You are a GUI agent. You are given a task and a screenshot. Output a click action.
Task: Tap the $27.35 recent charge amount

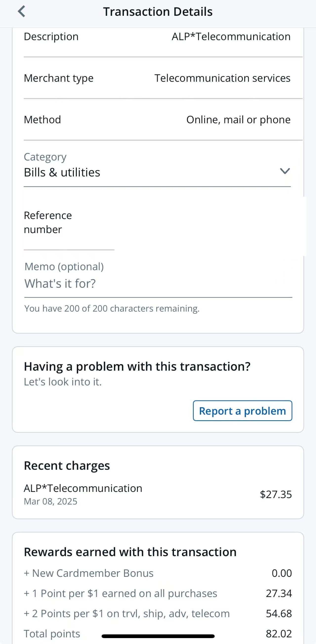[276, 495]
